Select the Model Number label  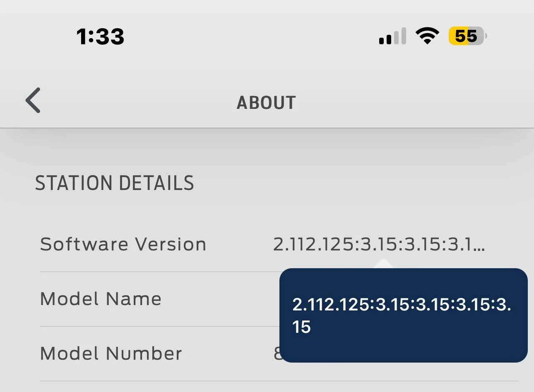click(111, 354)
